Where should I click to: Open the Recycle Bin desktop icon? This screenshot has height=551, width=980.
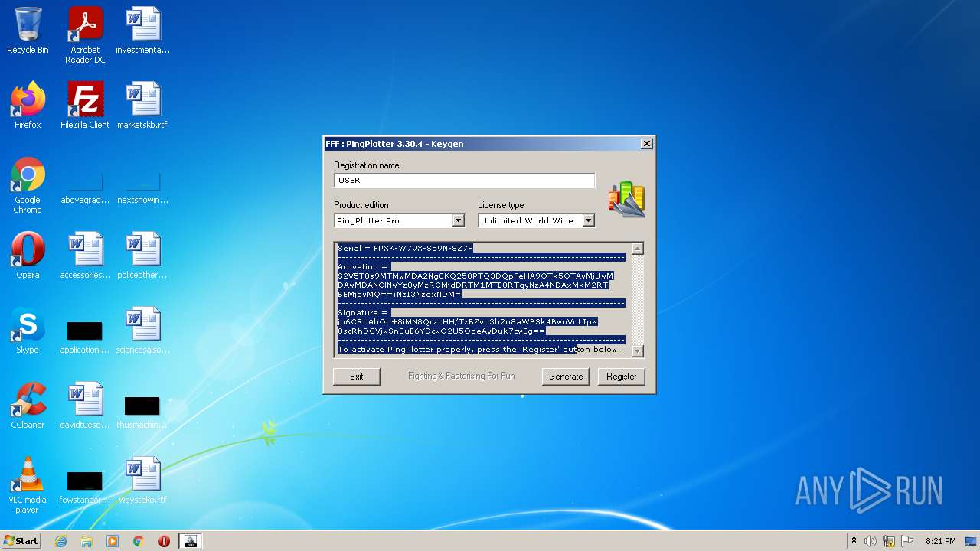28,31
